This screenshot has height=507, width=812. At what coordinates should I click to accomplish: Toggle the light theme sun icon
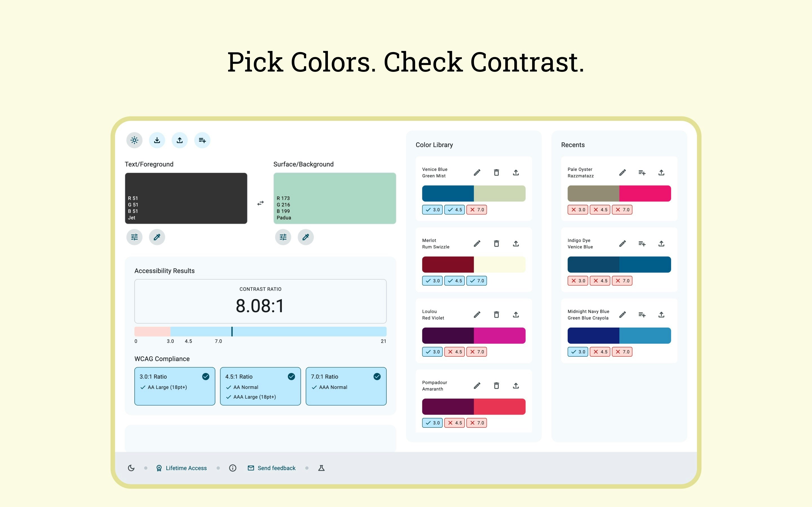(x=134, y=140)
